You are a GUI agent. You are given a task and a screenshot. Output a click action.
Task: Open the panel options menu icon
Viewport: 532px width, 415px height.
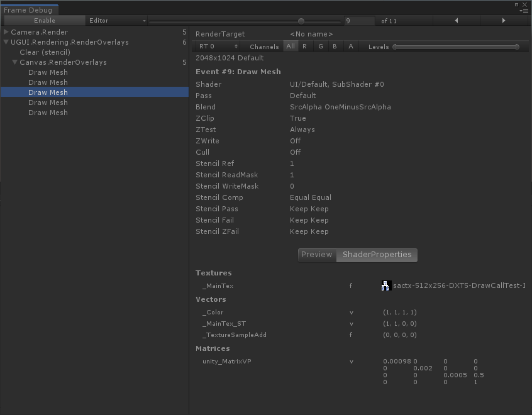click(523, 10)
